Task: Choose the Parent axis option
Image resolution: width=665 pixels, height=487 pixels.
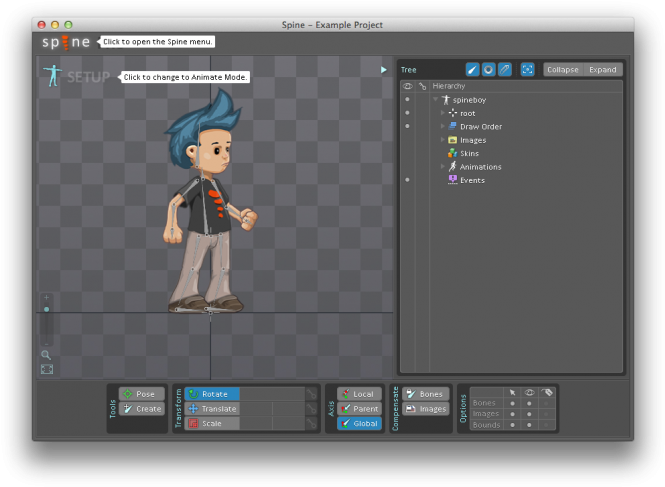Action: click(359, 409)
